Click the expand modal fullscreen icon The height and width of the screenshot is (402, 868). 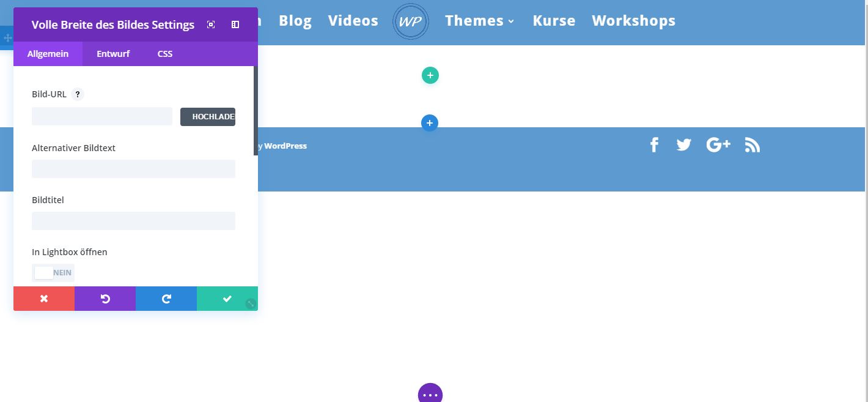coord(211,24)
